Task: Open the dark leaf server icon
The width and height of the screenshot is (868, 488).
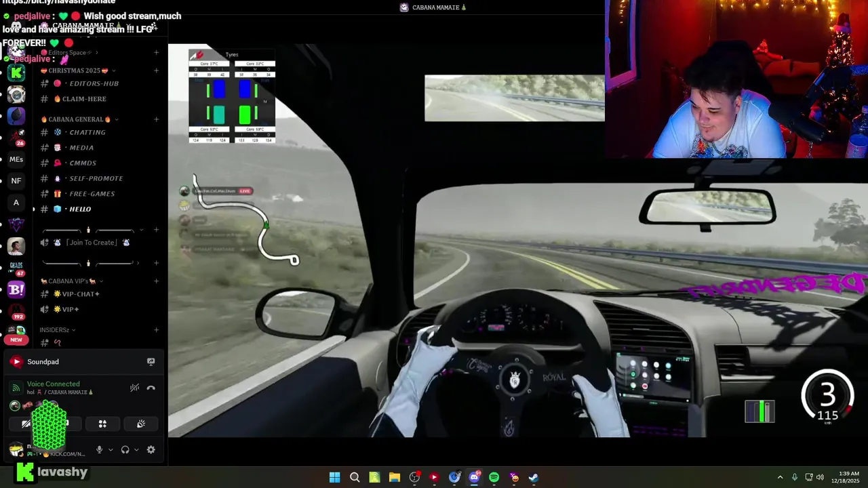Action: (x=16, y=116)
